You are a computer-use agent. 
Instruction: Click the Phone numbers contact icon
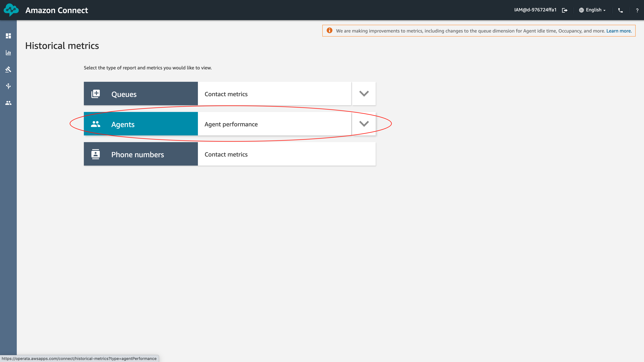coord(96,154)
